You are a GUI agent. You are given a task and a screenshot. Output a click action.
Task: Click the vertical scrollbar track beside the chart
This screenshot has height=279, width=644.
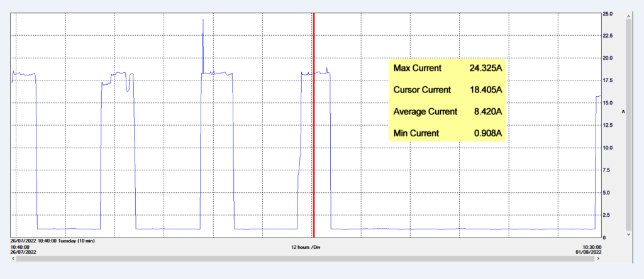pyautogui.click(x=630, y=126)
